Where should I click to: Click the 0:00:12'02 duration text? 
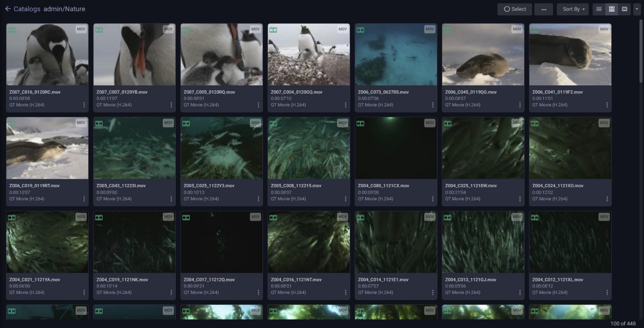pyautogui.click(x=542, y=192)
